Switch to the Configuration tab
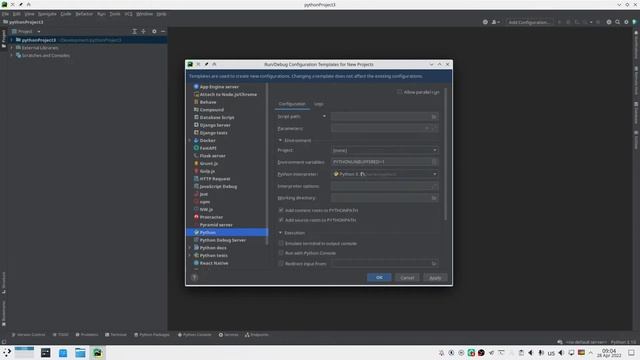 [292, 104]
